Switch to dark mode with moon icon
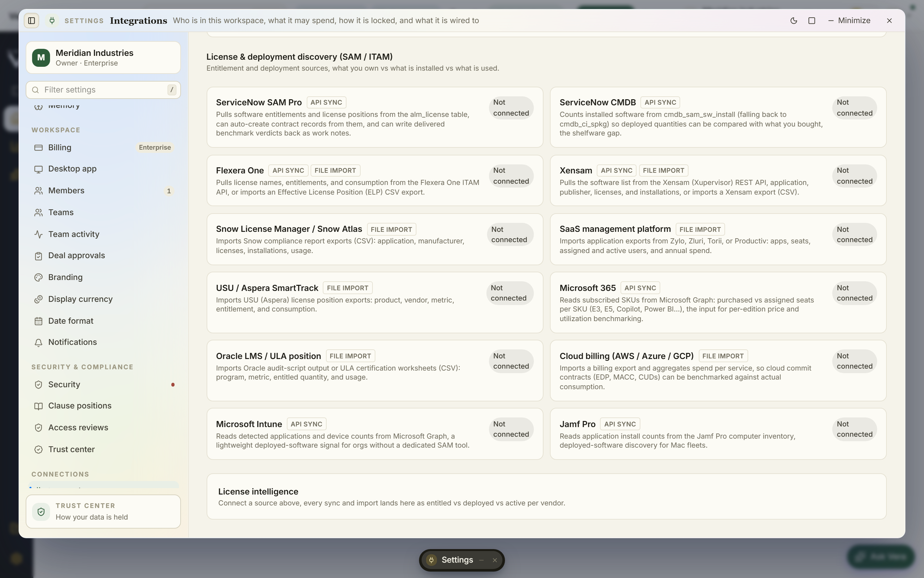The height and width of the screenshot is (578, 924). click(794, 21)
